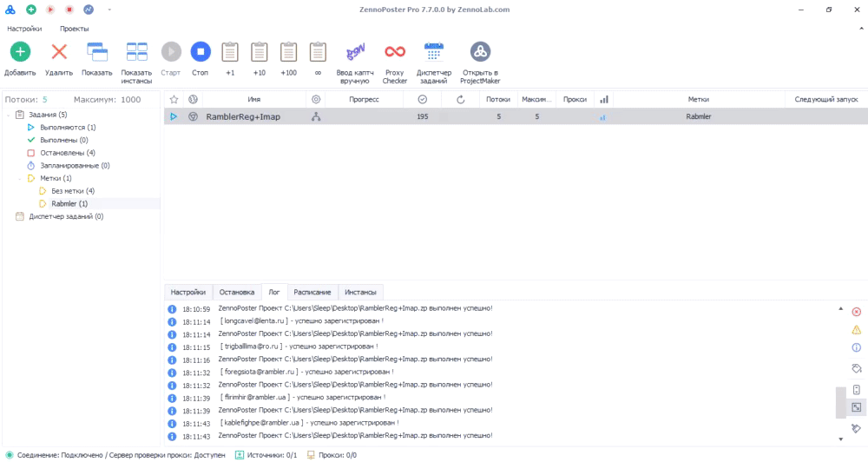Click quick-access green plus icon in title bar
The image size is (868, 462).
31,10
